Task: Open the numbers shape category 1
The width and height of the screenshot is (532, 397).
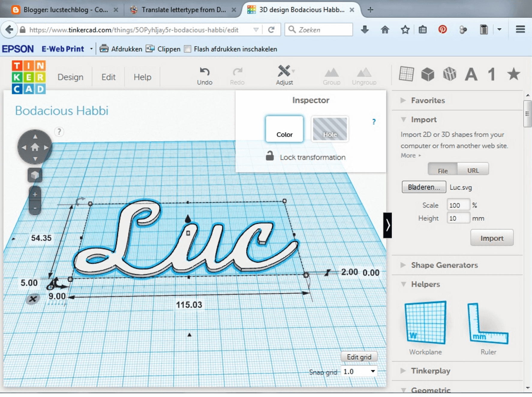Action: coord(492,74)
